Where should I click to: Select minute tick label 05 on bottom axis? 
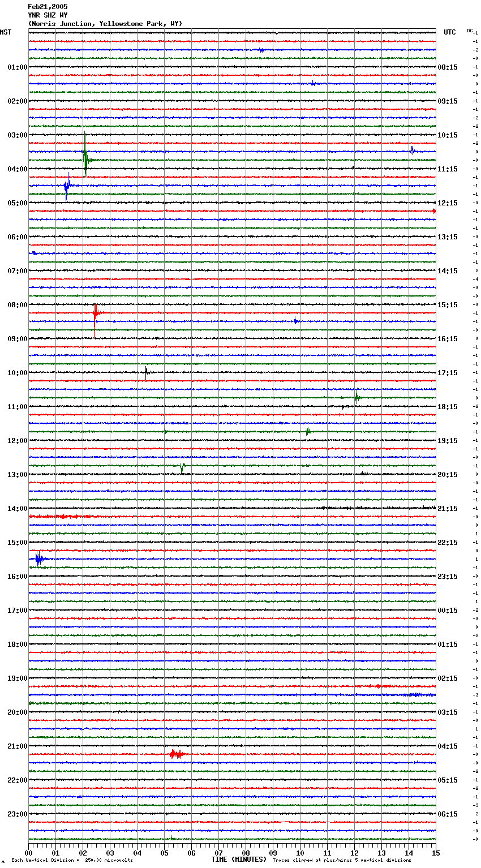[164, 853]
